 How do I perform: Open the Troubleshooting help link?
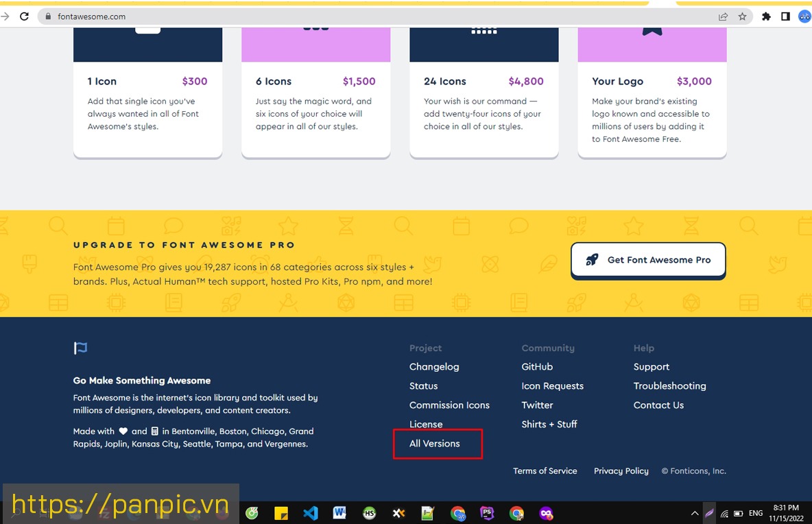[669, 385]
